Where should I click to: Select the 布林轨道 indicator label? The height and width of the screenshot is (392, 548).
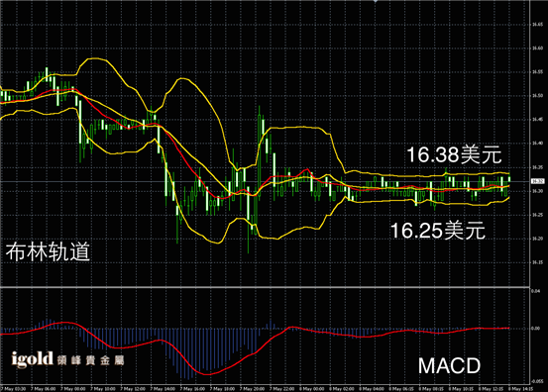pos(48,251)
